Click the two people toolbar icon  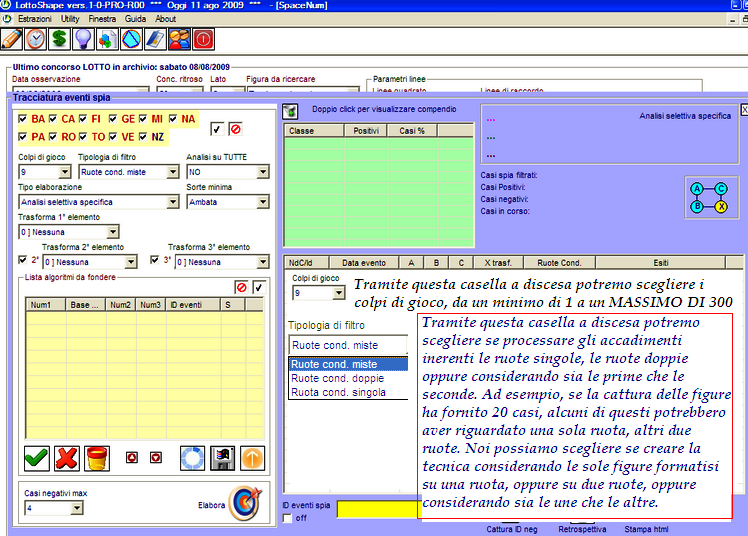pyautogui.click(x=179, y=40)
